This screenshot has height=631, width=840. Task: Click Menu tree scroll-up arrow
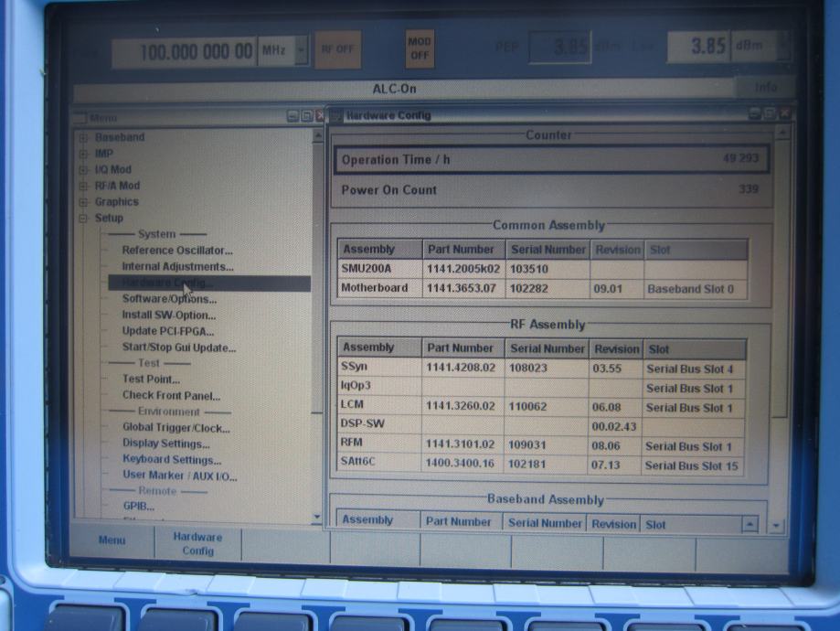(x=317, y=136)
